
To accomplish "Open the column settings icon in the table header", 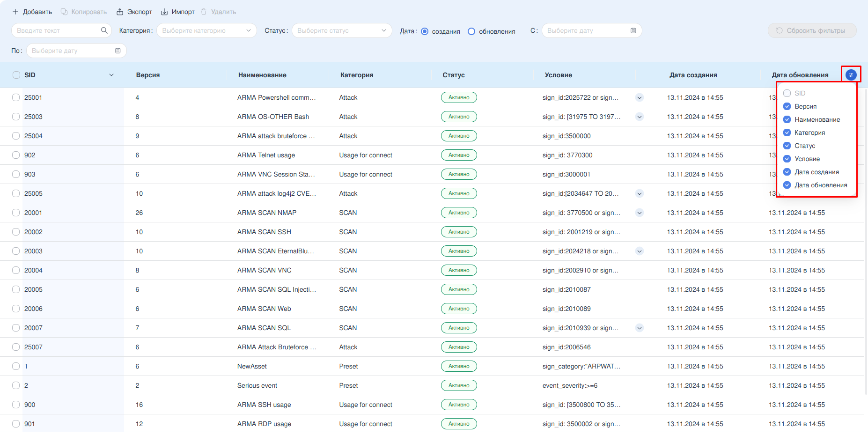I will (851, 74).
